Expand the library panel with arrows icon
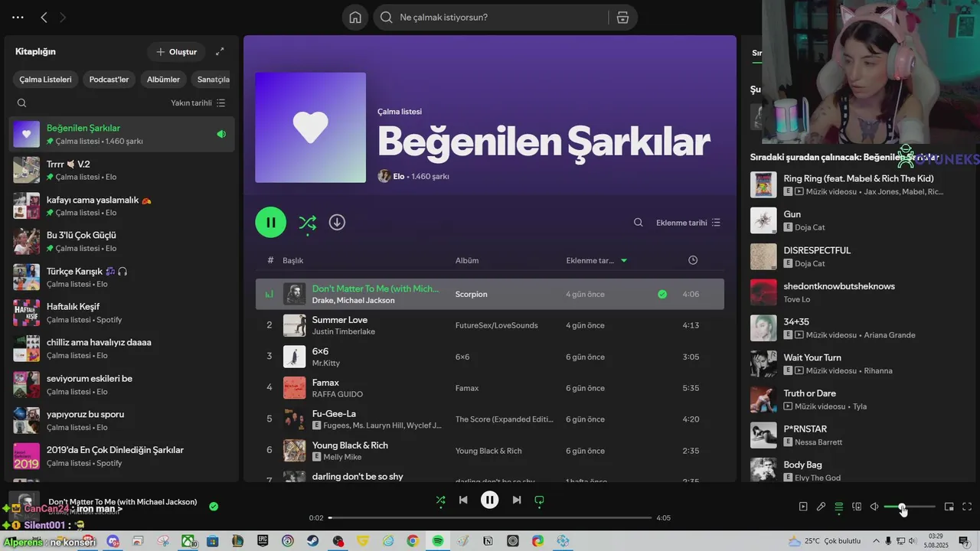Image resolution: width=980 pixels, height=551 pixels. coord(220,51)
